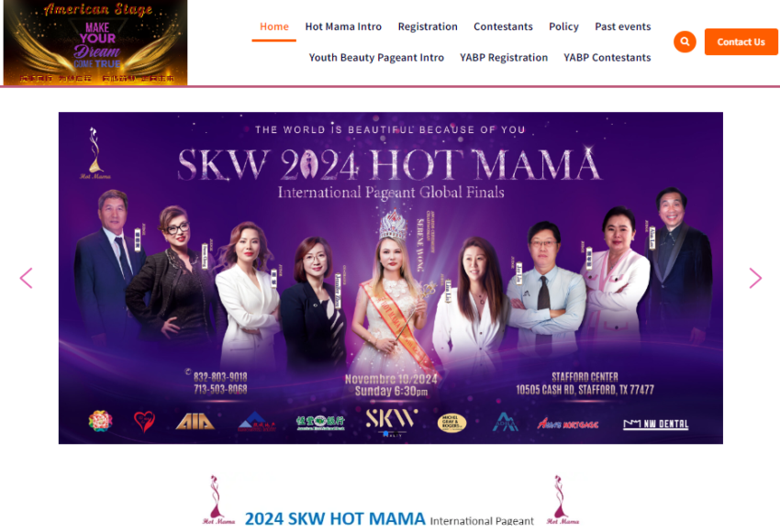
Task: Click the American Stage logo
Action: pyautogui.click(x=95, y=43)
